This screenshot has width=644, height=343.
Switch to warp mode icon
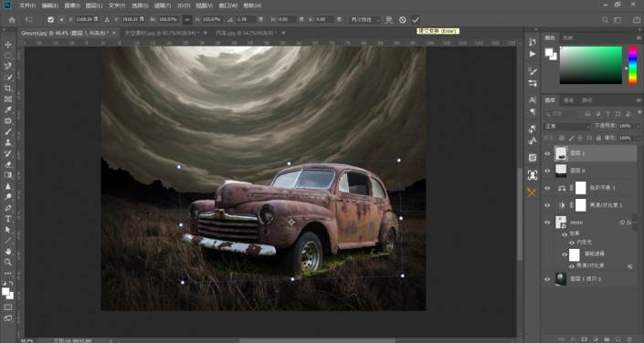(388, 20)
